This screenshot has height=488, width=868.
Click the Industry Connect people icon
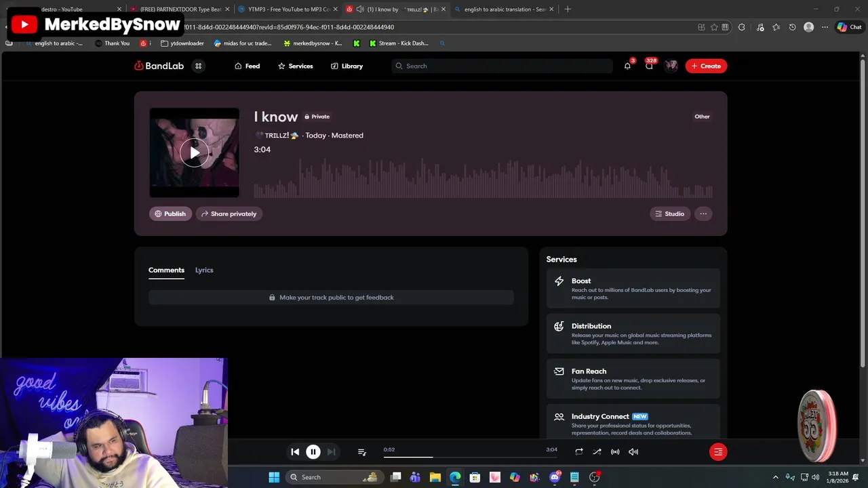559,417
